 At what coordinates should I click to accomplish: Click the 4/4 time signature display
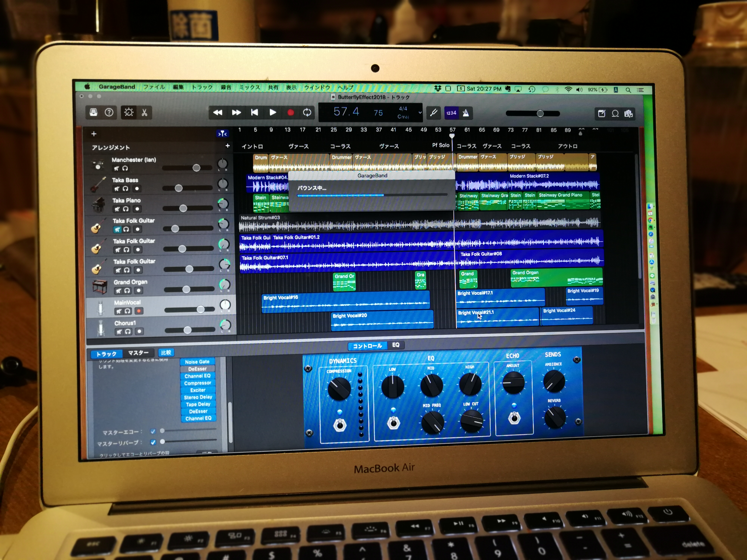(x=403, y=109)
